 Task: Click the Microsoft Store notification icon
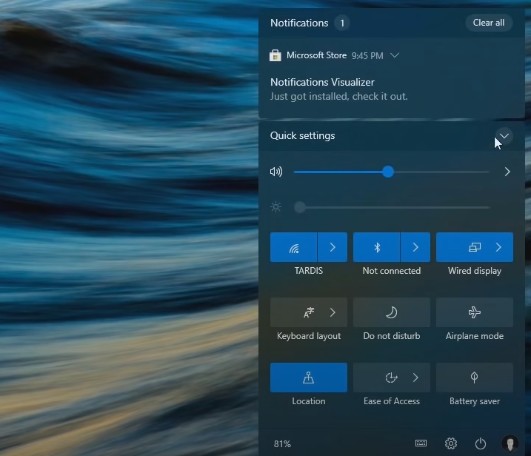tap(275, 55)
